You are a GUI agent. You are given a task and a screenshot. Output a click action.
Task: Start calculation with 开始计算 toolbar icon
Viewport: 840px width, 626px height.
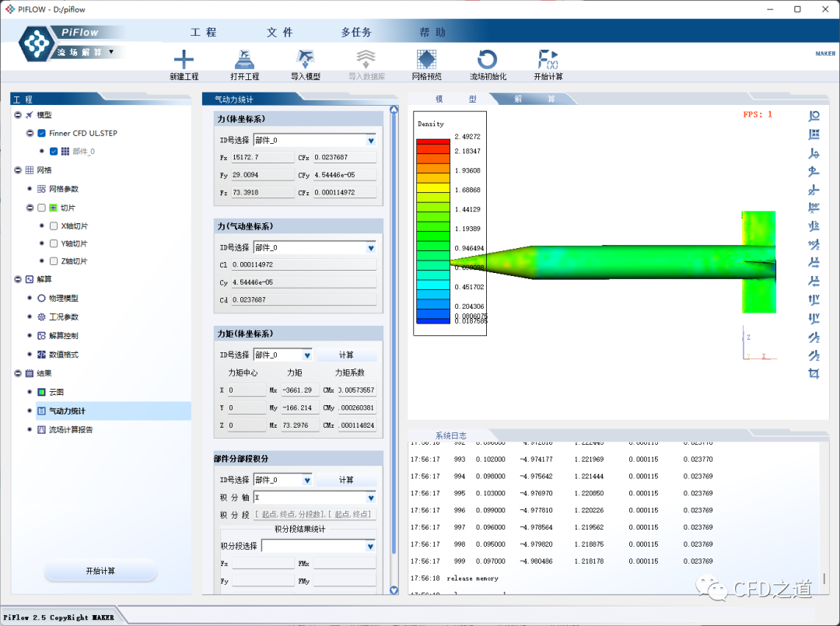(x=548, y=60)
